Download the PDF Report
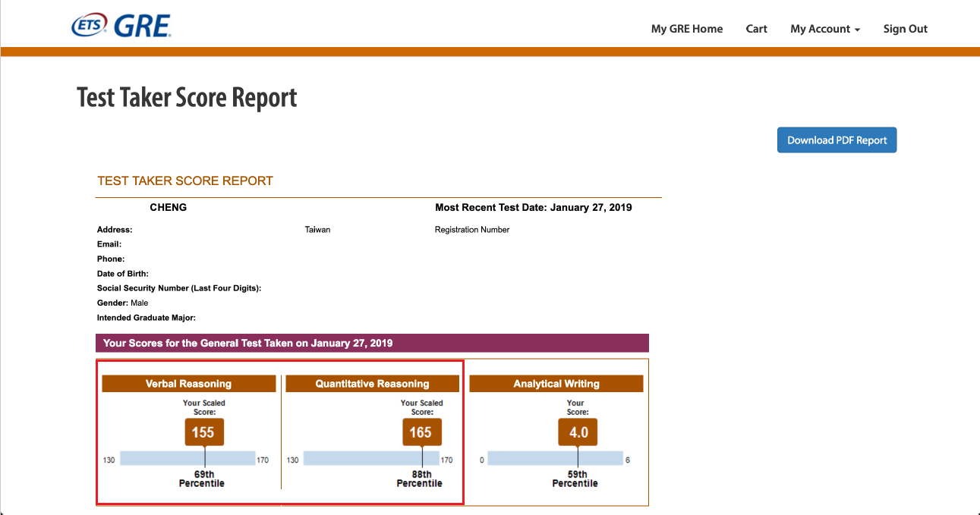This screenshot has width=980, height=515. point(837,140)
